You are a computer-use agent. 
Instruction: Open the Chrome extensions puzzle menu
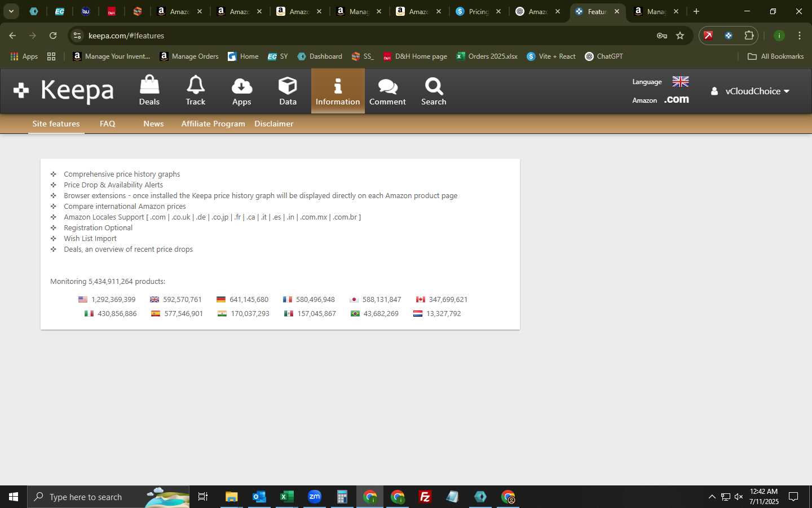click(x=749, y=36)
